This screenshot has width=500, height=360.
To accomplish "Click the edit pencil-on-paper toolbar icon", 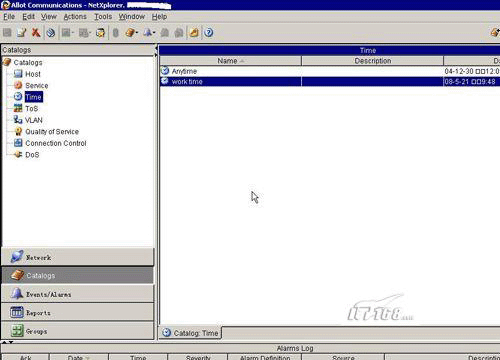I will [x=22, y=32].
